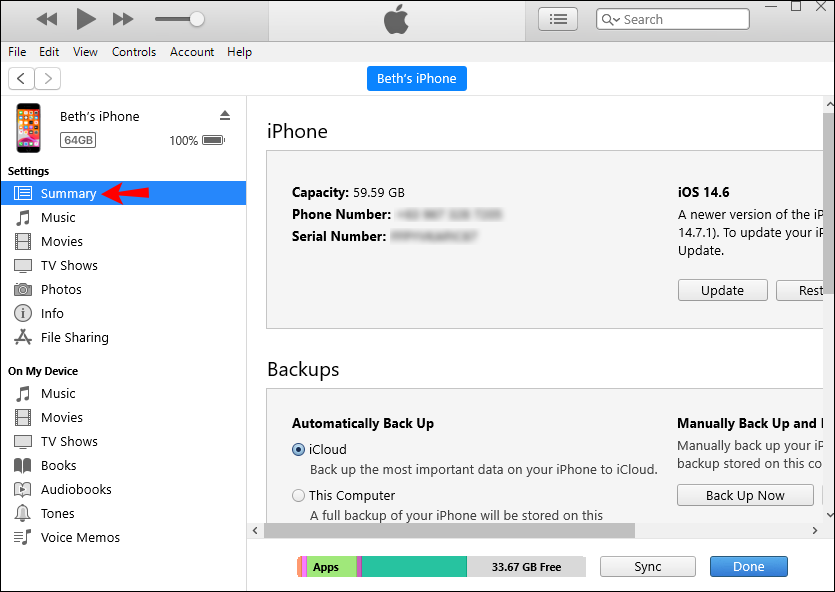Open the Help menu
835x592 pixels.
coord(239,52)
